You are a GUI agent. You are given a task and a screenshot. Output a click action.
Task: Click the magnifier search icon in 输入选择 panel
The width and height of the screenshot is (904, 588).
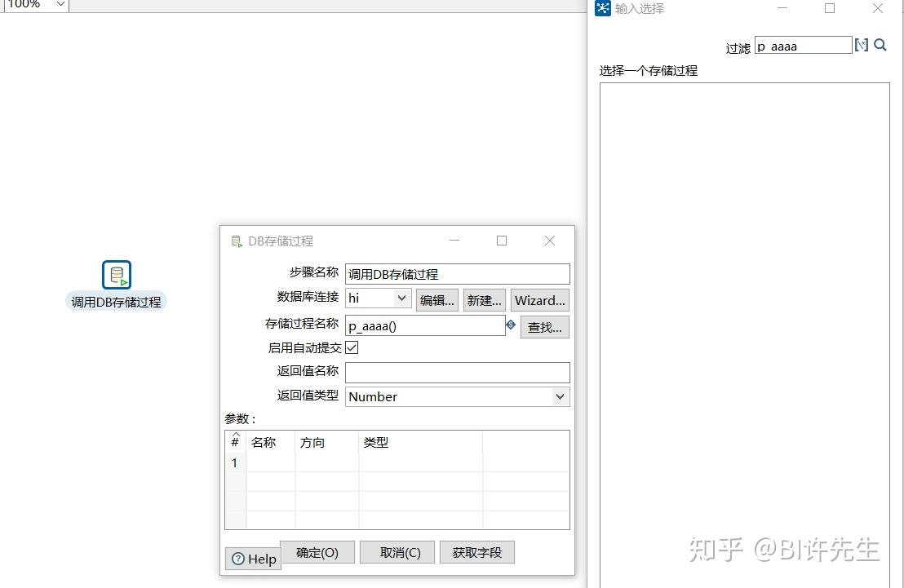[880, 45]
